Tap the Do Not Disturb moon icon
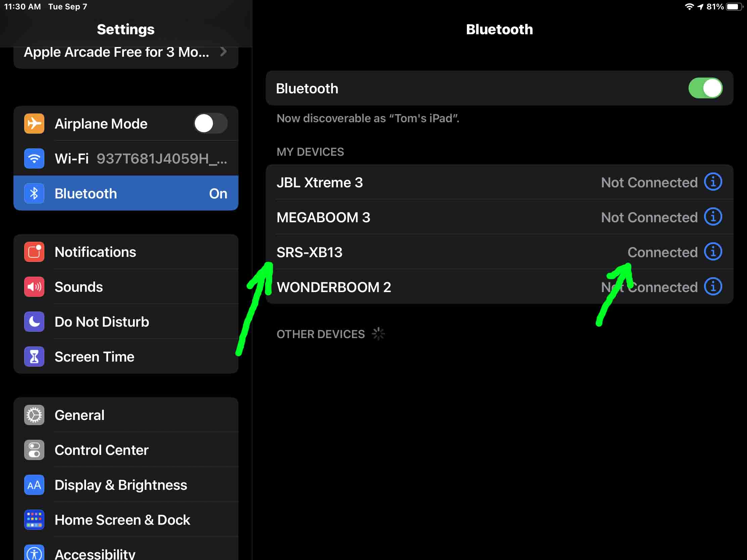This screenshot has width=747, height=560. coord(34,322)
